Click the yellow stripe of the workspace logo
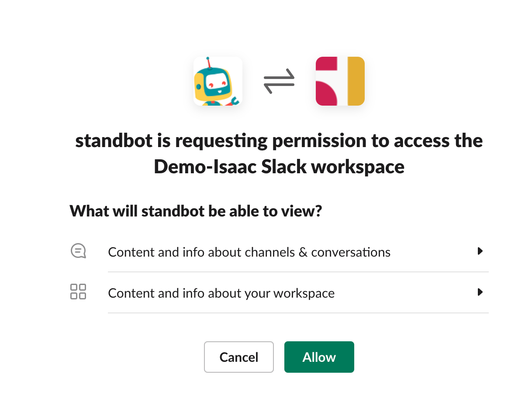 point(356,81)
